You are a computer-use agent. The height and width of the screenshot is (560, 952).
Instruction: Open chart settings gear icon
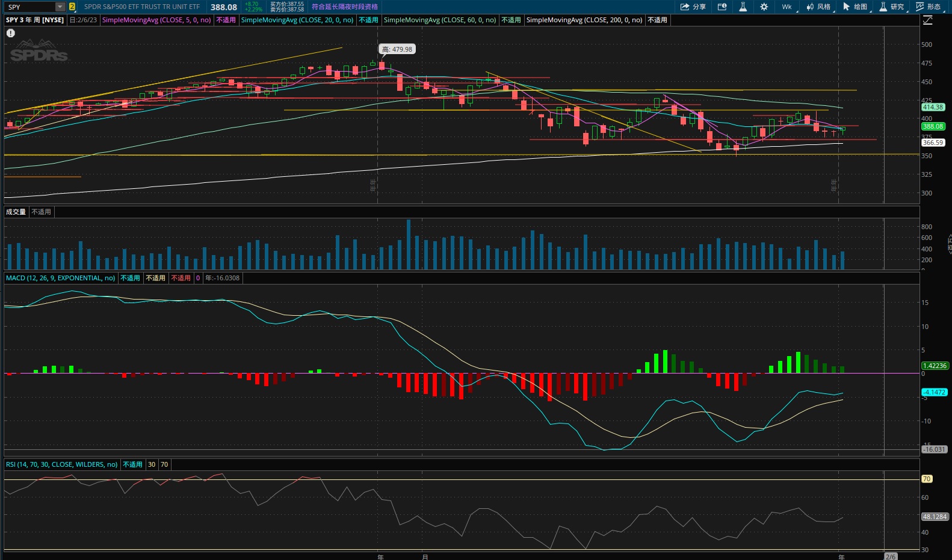click(764, 7)
